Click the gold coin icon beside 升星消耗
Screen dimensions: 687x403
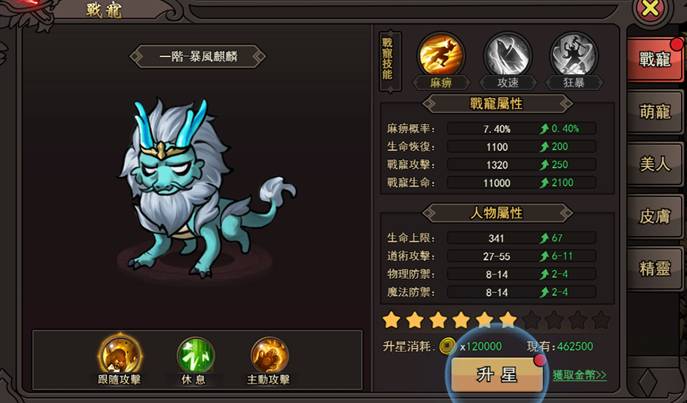click(447, 346)
